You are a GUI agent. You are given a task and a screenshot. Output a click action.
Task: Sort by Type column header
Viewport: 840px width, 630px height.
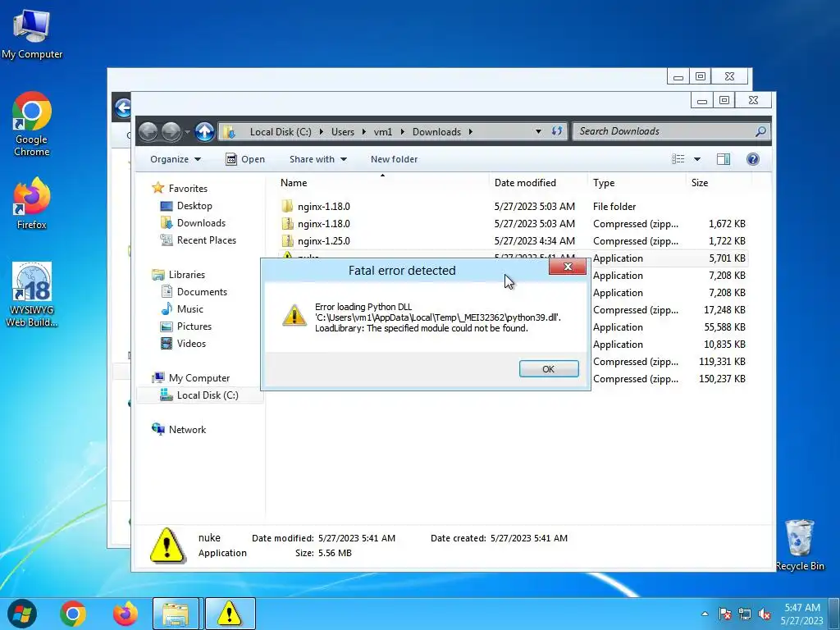636,183
